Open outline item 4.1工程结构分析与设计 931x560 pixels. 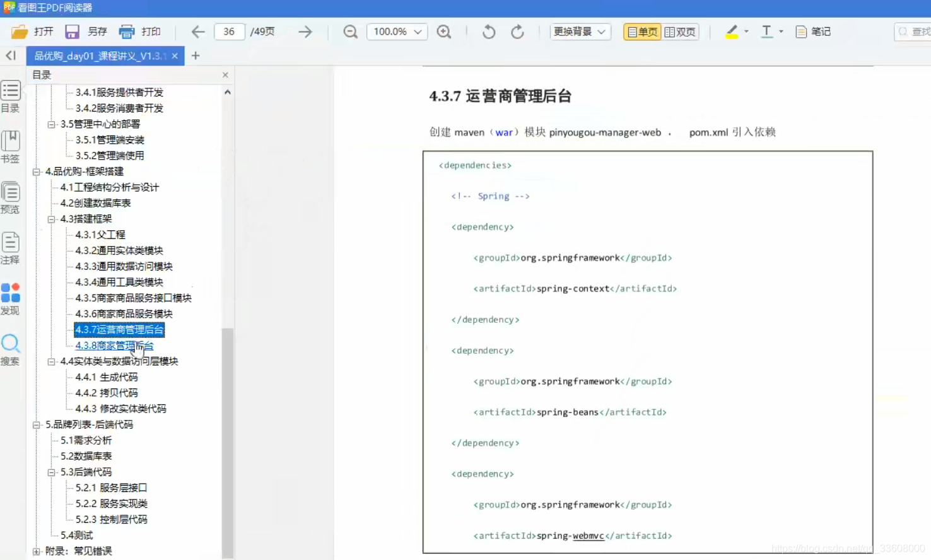tap(110, 187)
